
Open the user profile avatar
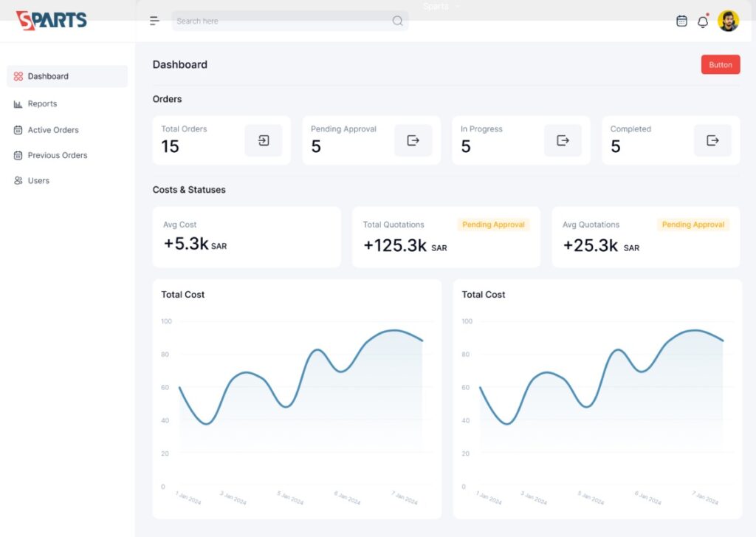(728, 21)
